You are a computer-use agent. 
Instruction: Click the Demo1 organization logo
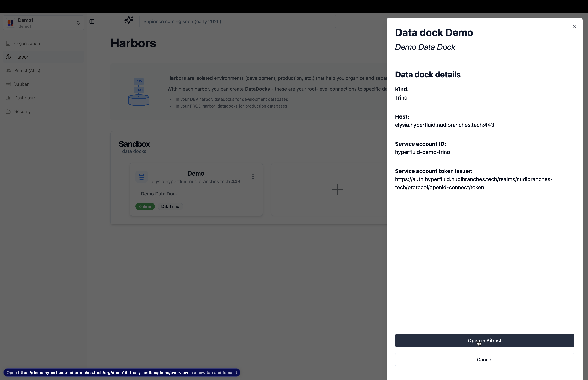click(11, 23)
